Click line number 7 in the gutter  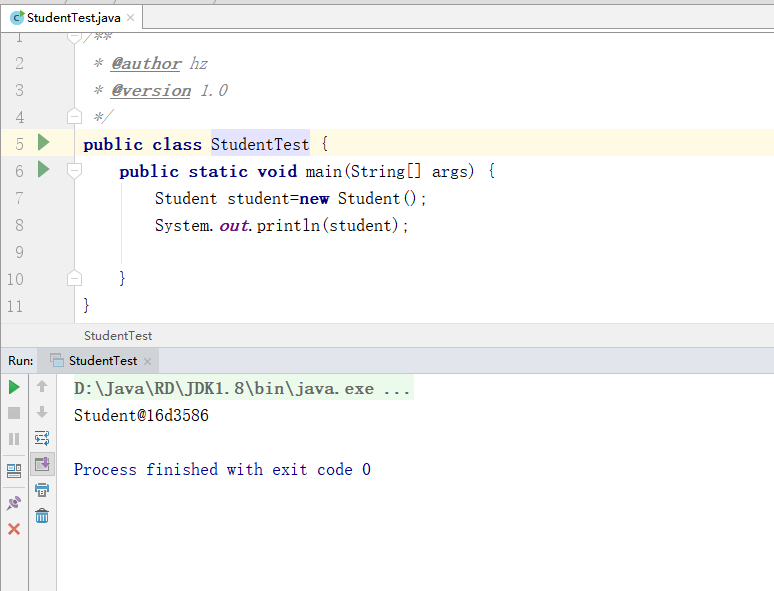(19, 198)
